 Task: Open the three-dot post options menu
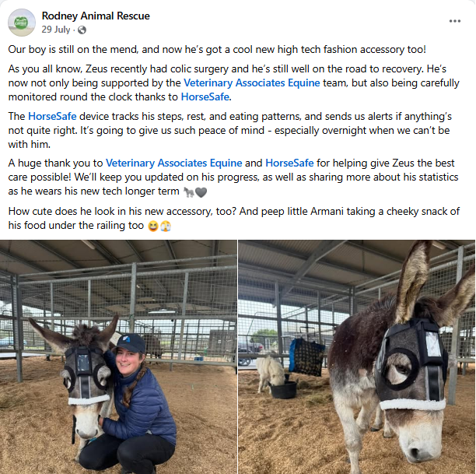455,21
